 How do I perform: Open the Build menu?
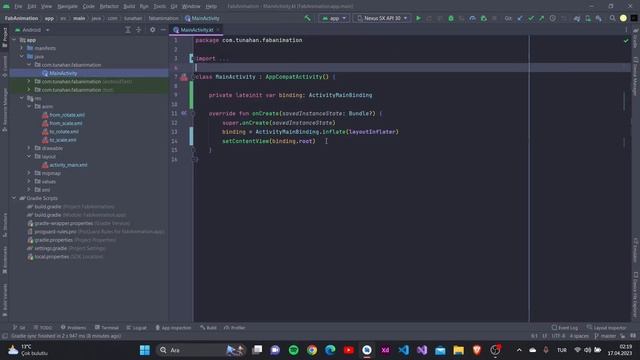click(129, 7)
